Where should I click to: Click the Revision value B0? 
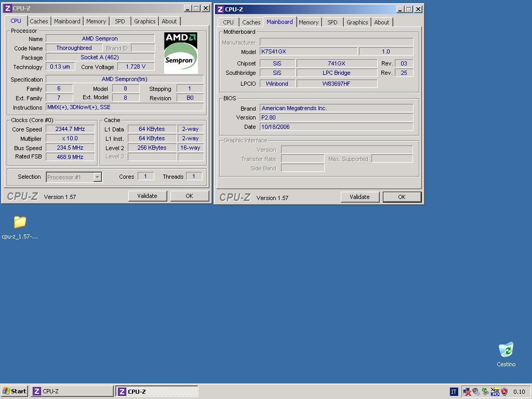pos(190,98)
